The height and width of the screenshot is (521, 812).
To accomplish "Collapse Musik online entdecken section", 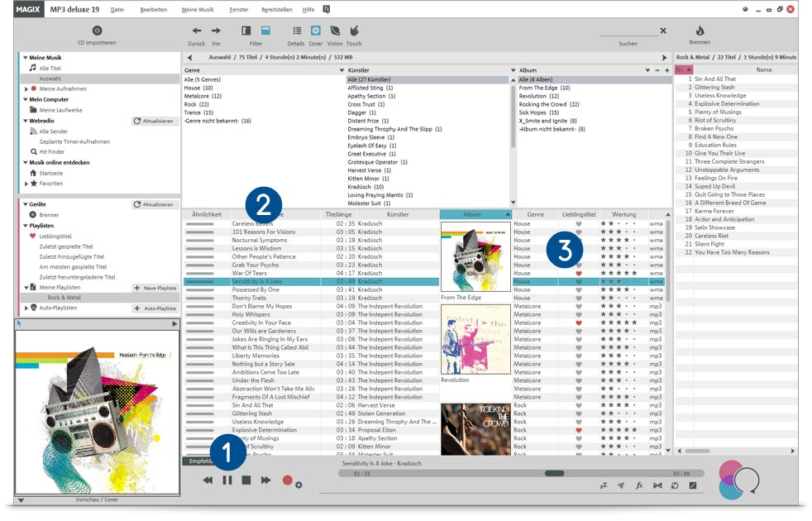I will click(25, 163).
